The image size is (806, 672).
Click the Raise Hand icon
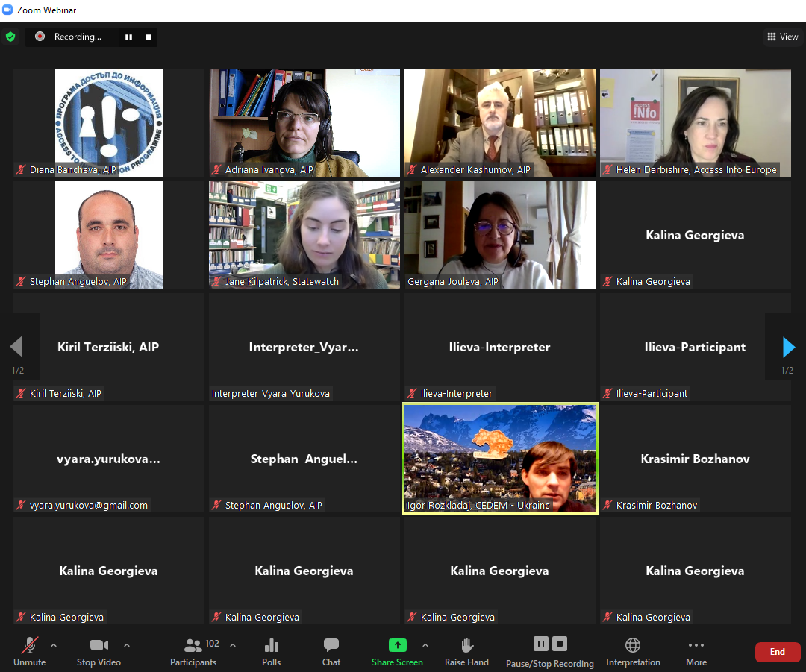tap(467, 646)
